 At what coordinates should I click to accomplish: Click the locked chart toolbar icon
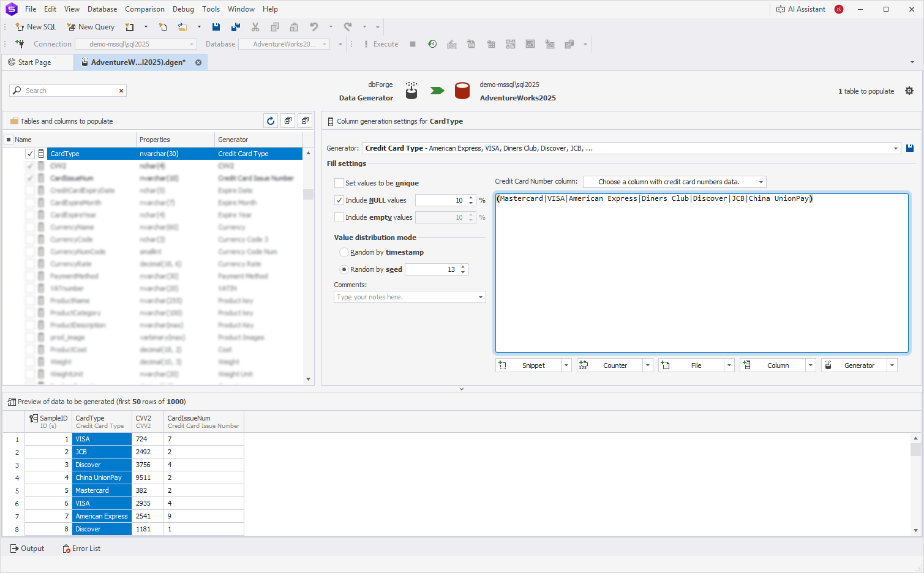pyautogui.click(x=569, y=44)
